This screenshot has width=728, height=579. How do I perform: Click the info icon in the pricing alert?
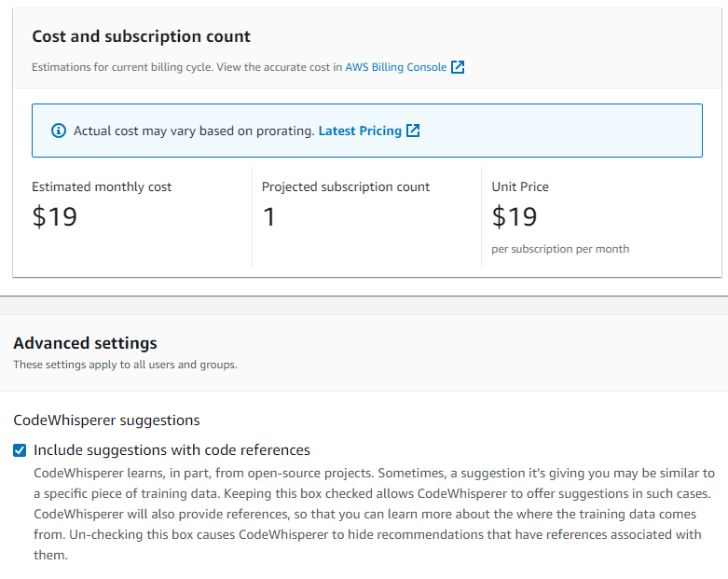point(59,131)
